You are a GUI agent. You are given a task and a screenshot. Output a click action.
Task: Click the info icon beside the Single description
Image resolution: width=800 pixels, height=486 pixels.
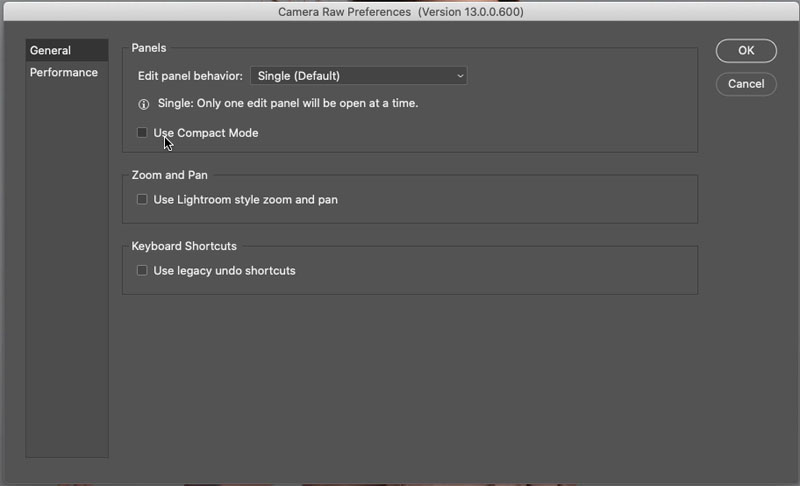(144, 104)
